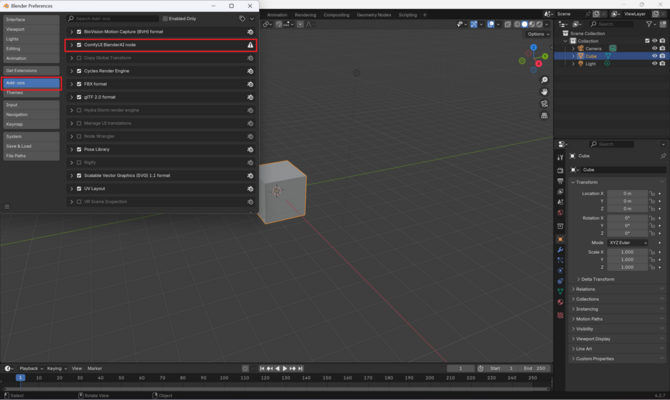Switch to the Scripting workspace tab
The height and width of the screenshot is (400, 670).
click(408, 15)
